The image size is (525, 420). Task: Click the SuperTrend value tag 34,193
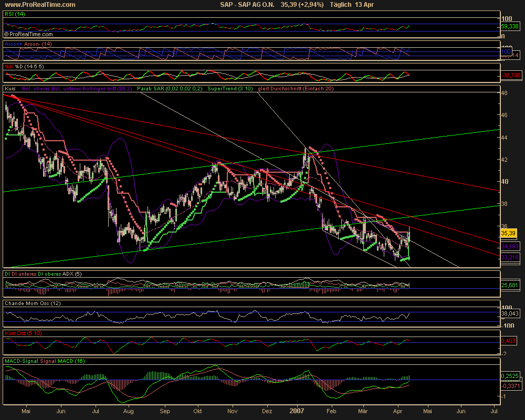(x=510, y=246)
